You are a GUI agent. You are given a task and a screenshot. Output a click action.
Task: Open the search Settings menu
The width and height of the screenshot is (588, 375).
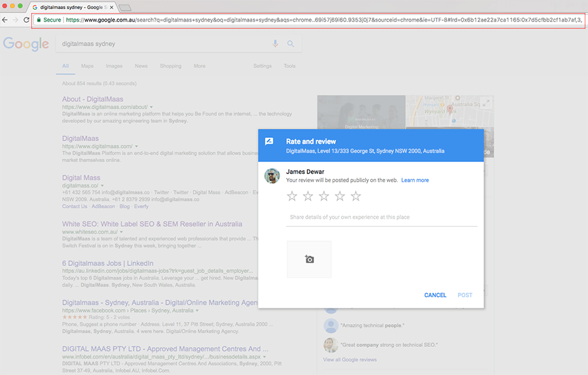263,66
